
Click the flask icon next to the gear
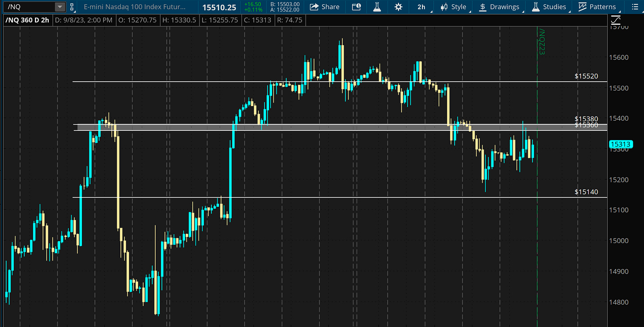pos(377,7)
